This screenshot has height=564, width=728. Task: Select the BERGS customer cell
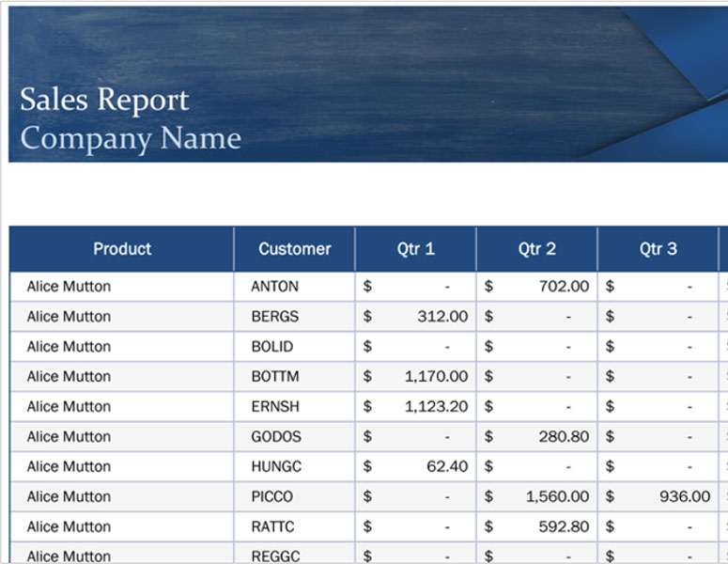click(x=274, y=317)
